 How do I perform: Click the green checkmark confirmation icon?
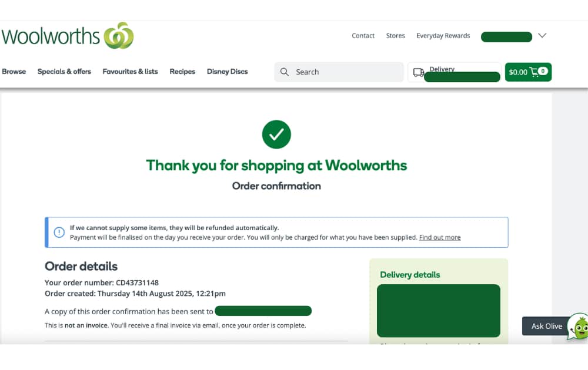coord(276,134)
